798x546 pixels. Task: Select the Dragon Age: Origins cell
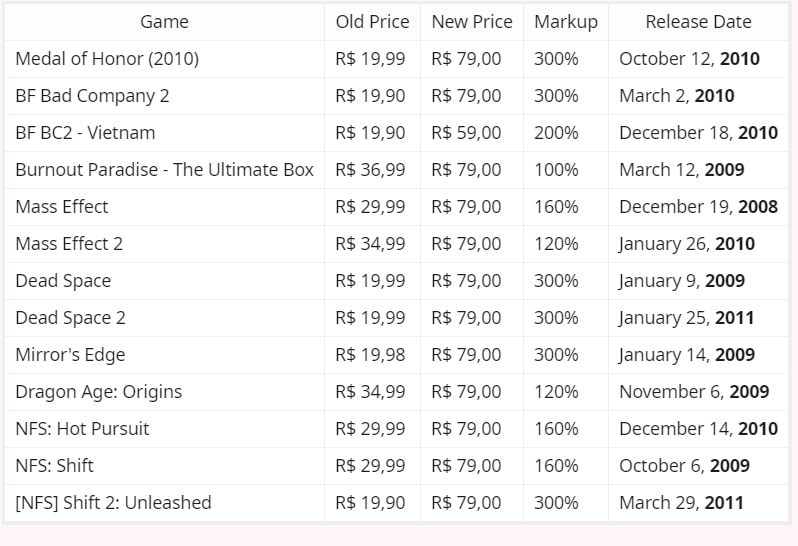pos(98,392)
